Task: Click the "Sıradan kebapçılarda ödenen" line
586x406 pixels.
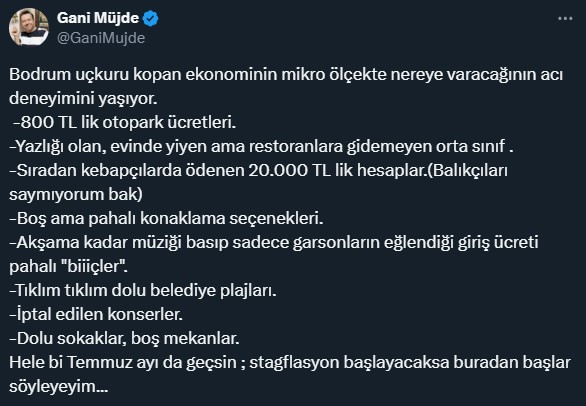Action: click(x=258, y=170)
